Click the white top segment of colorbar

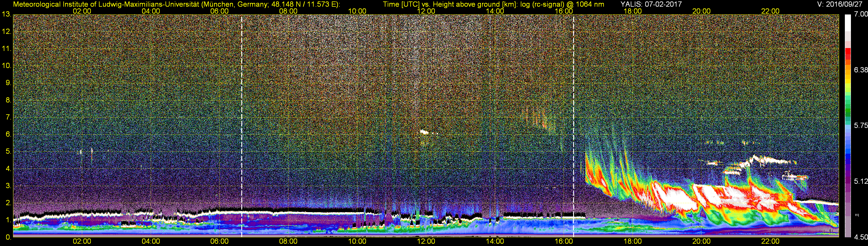tap(848, 23)
